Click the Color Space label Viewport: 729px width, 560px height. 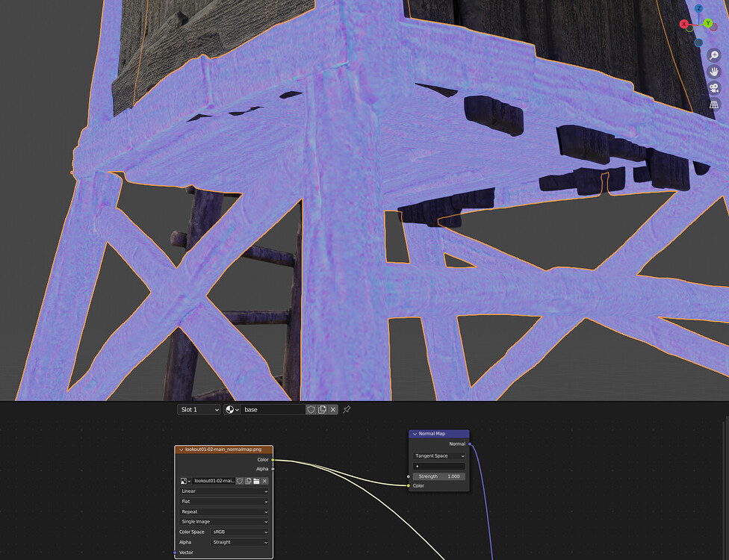[x=191, y=532]
